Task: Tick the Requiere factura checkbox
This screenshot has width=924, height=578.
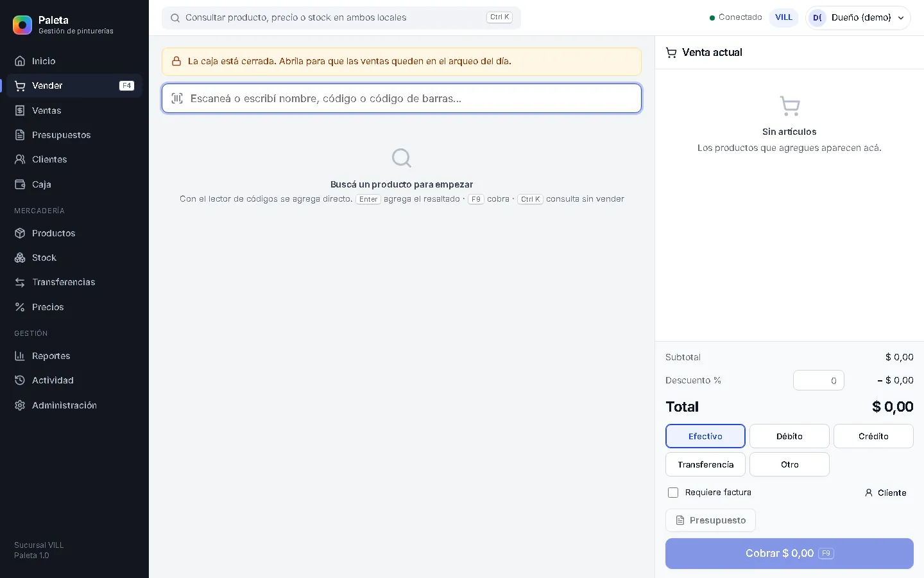Action: pyautogui.click(x=673, y=493)
